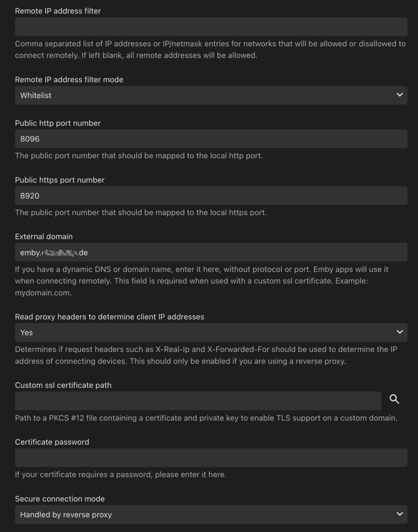This screenshot has width=418, height=532.
Task: Focus the Certificate password input
Action: (x=211, y=457)
